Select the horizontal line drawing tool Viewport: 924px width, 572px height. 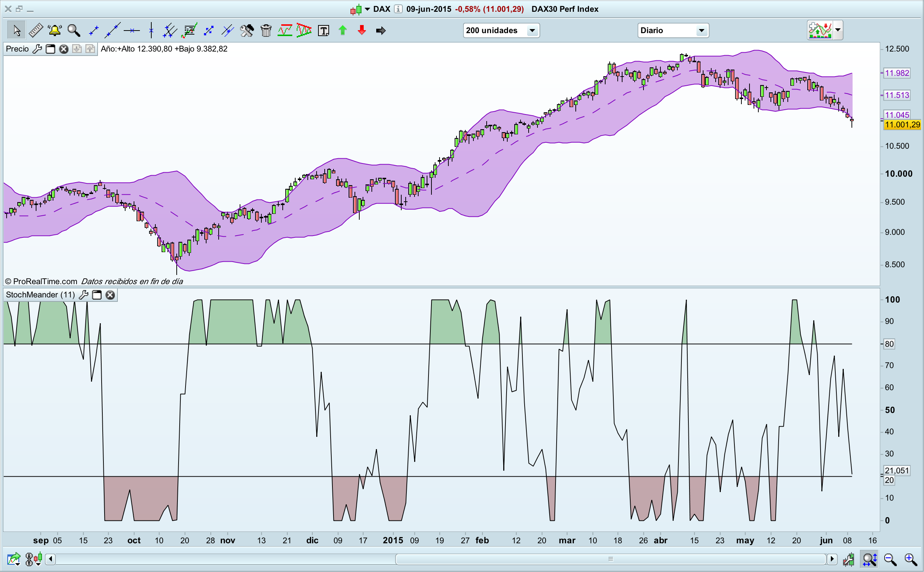coord(132,30)
